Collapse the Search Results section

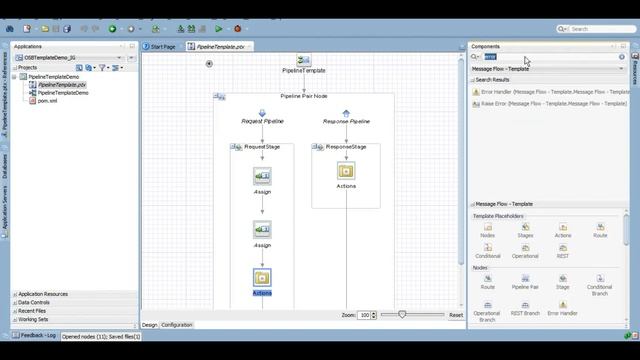point(473,80)
